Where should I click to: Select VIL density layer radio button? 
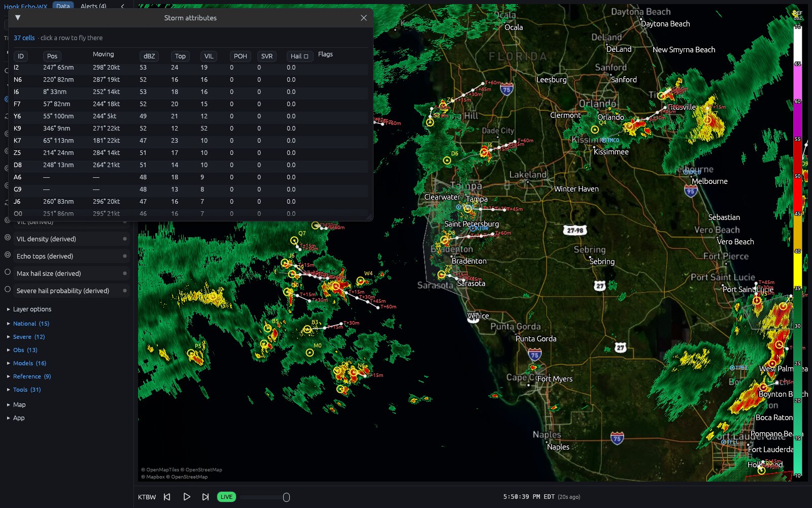[8, 237]
